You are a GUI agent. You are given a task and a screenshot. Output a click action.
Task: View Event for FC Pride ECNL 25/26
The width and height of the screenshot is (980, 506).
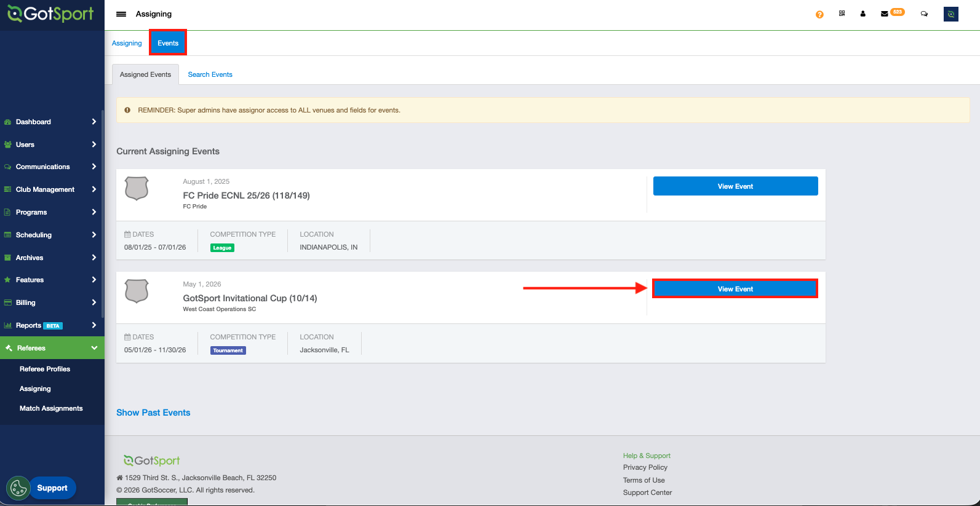pos(735,186)
